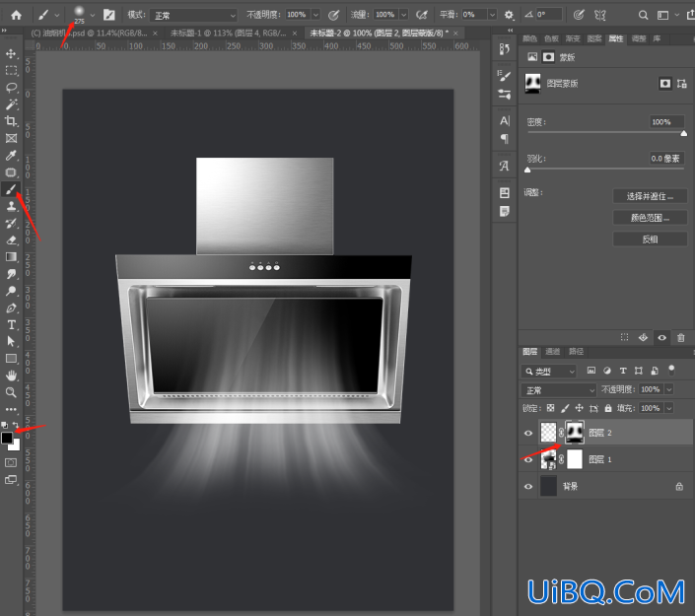Select the 图层 2 mask thumbnail

coord(575,433)
